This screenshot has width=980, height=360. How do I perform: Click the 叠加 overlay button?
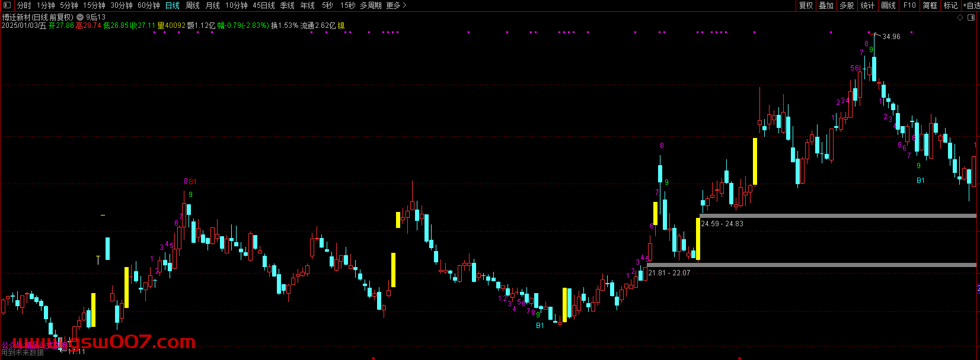tap(826, 5)
